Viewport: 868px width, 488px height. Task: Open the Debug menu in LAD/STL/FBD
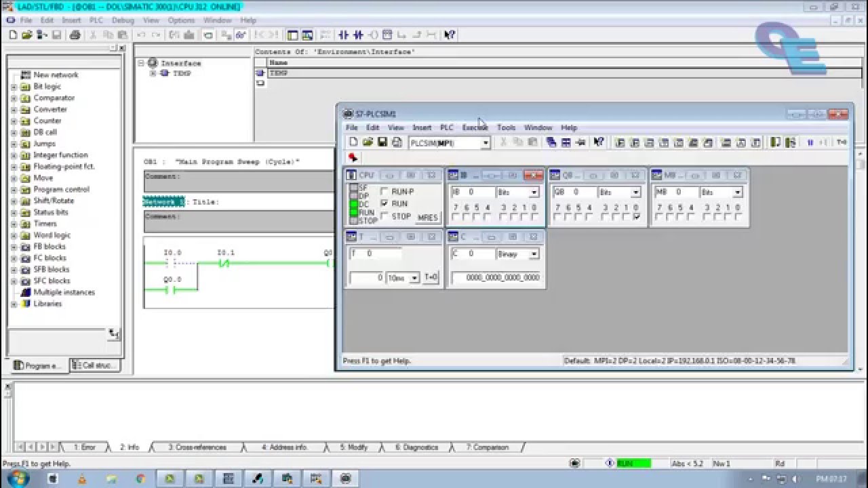pos(123,20)
